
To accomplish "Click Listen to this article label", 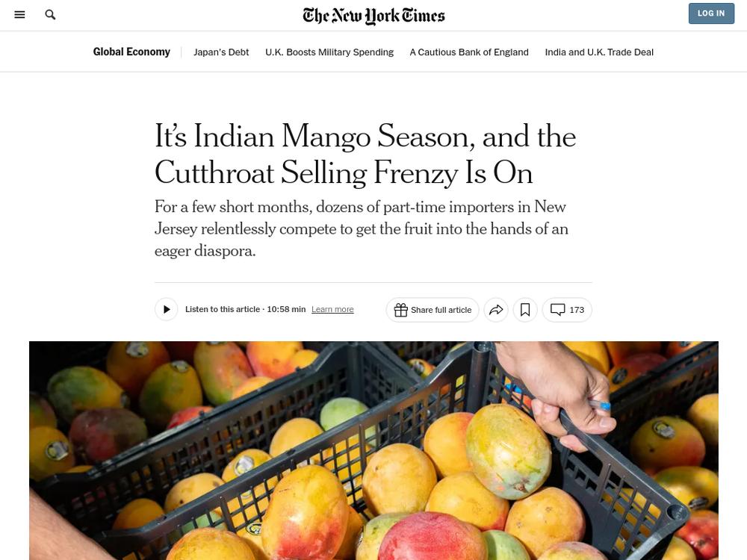I will [223, 310].
